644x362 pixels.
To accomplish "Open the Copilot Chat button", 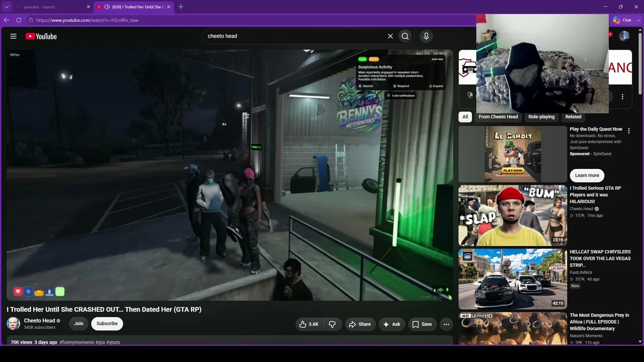I will 622,20.
